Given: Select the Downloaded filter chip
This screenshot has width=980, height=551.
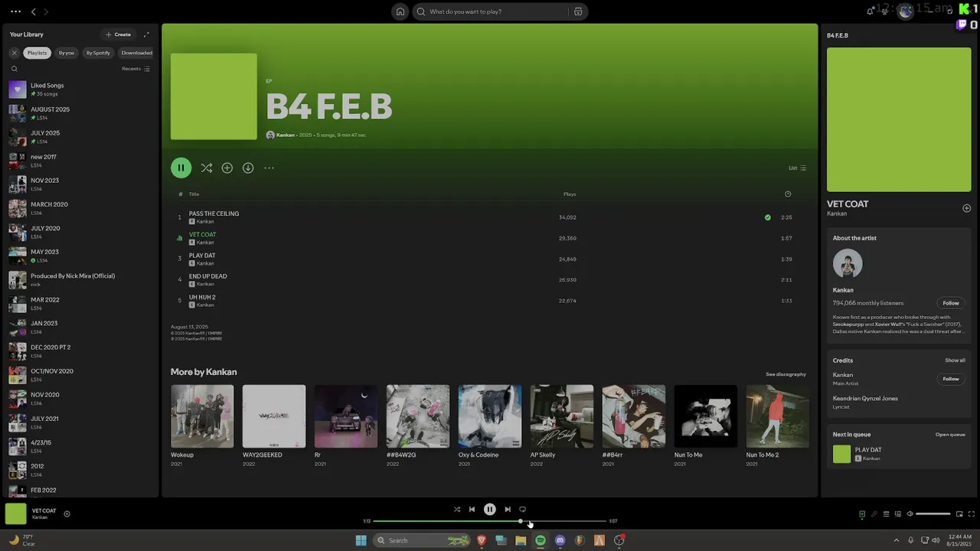Looking at the screenshot, I should [x=136, y=53].
